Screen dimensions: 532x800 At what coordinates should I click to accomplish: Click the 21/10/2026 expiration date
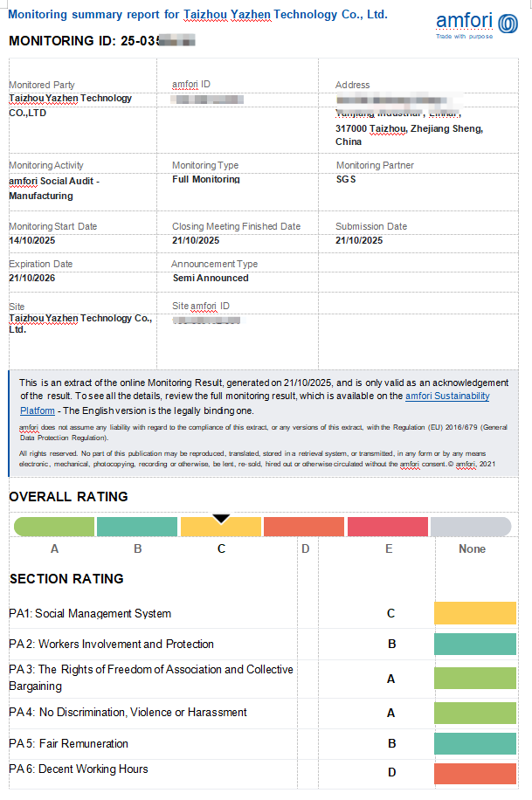coord(31,278)
